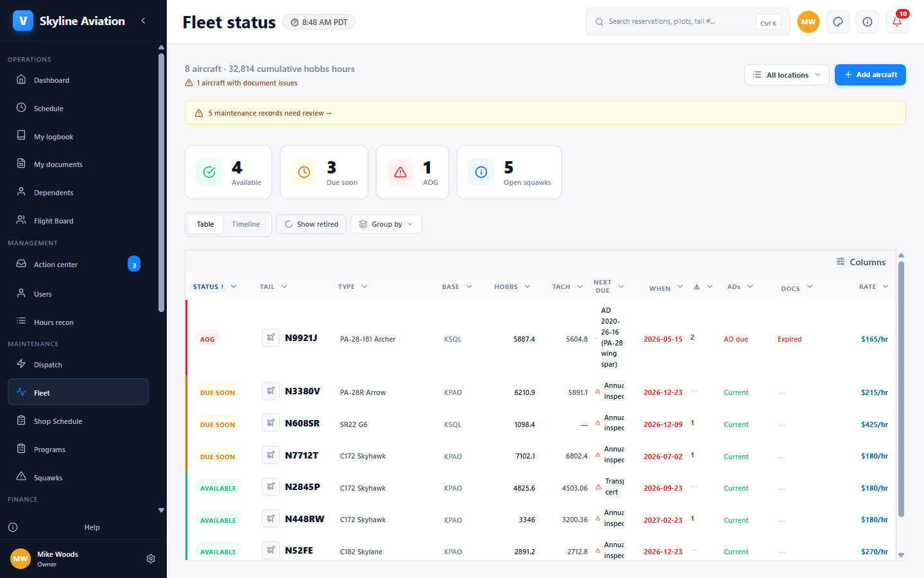
Task: Click the AOG warning triangle icon
Action: tap(400, 172)
